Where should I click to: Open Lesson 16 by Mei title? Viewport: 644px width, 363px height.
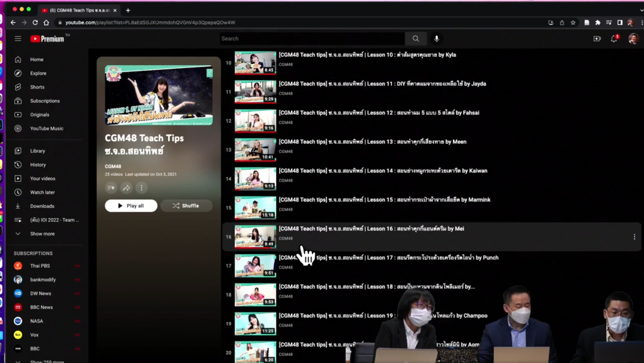coord(371,229)
